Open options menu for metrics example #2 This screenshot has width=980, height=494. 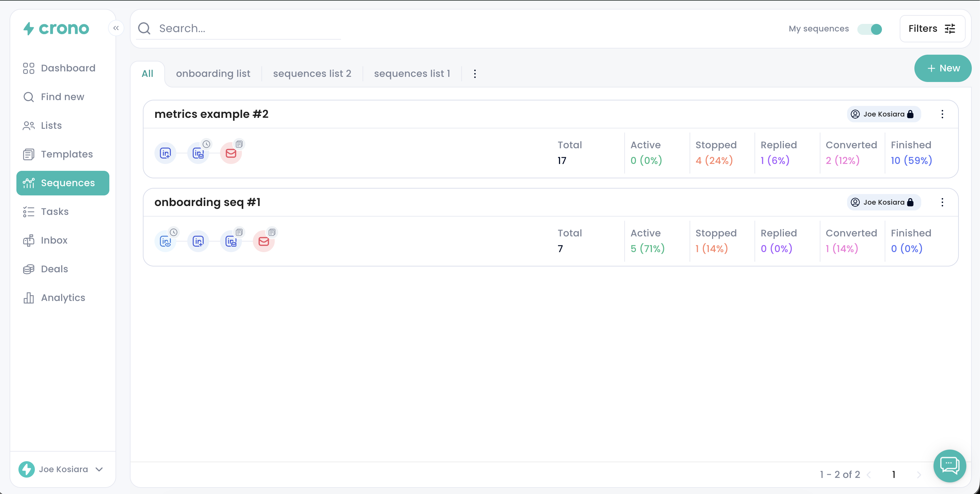942,114
